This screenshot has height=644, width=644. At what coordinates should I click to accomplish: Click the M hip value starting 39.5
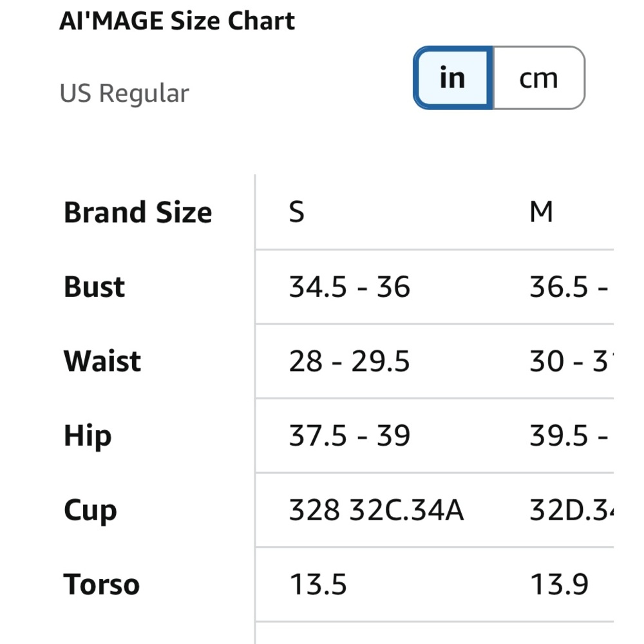(x=568, y=436)
